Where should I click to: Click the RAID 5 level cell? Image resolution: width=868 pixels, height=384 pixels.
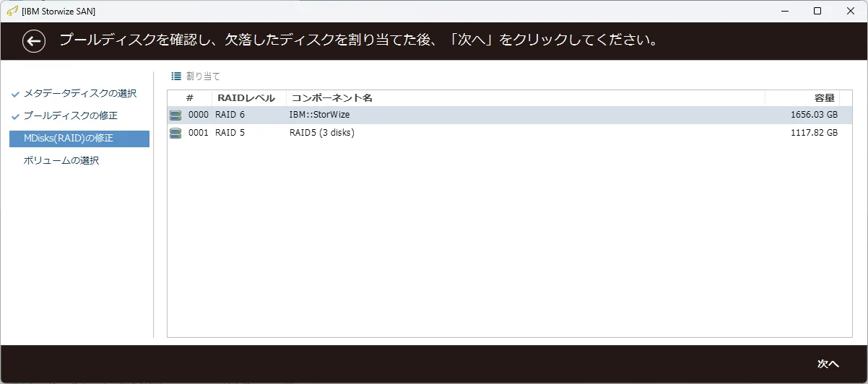tap(230, 133)
